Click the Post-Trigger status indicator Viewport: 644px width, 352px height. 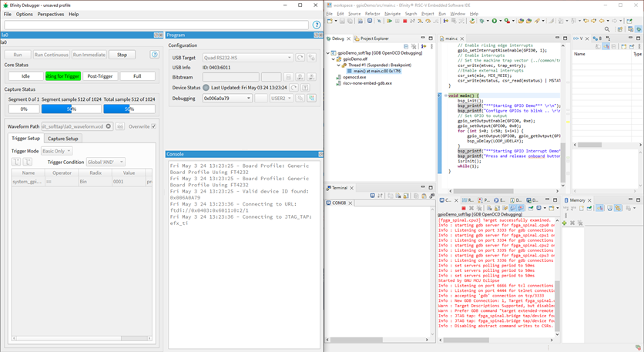coord(100,76)
